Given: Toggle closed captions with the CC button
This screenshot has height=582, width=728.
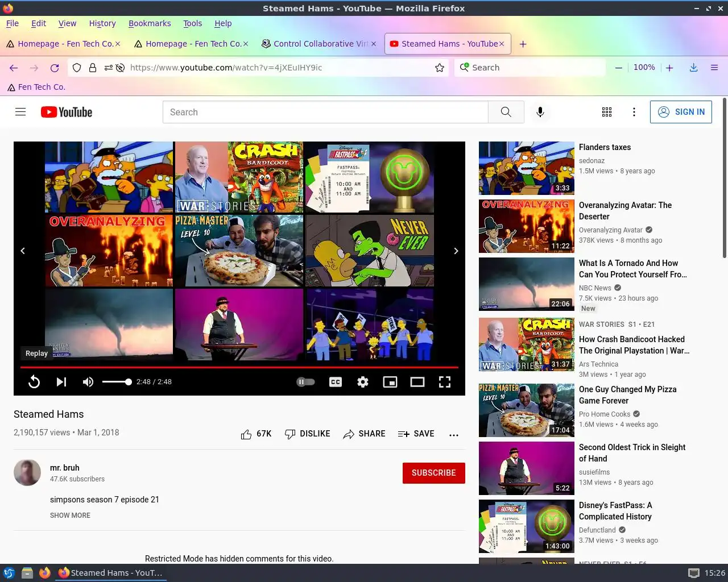Looking at the screenshot, I should click(x=336, y=382).
